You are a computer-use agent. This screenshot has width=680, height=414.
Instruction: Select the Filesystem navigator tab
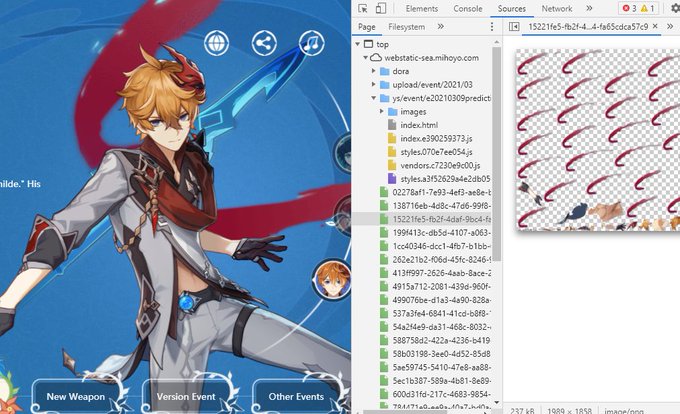click(x=406, y=27)
